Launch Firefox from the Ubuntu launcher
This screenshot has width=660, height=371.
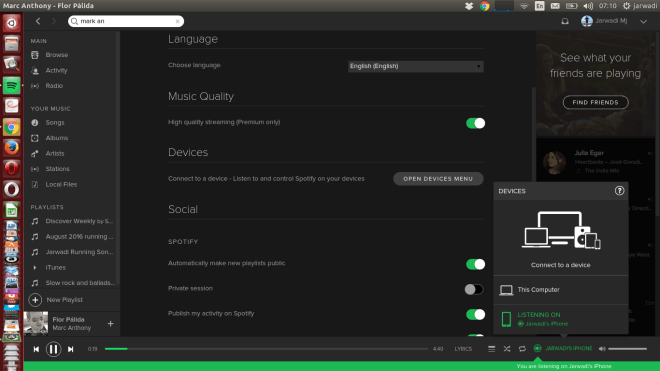coord(11,147)
